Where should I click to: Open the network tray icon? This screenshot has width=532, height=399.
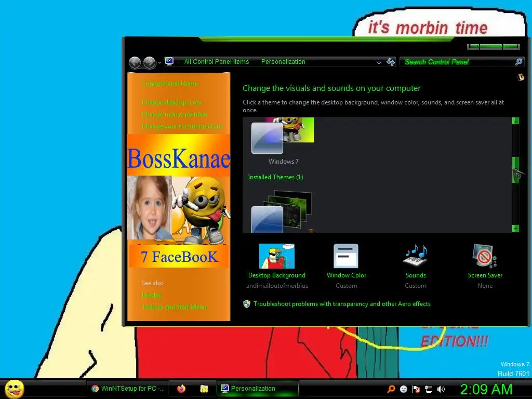pos(429,389)
